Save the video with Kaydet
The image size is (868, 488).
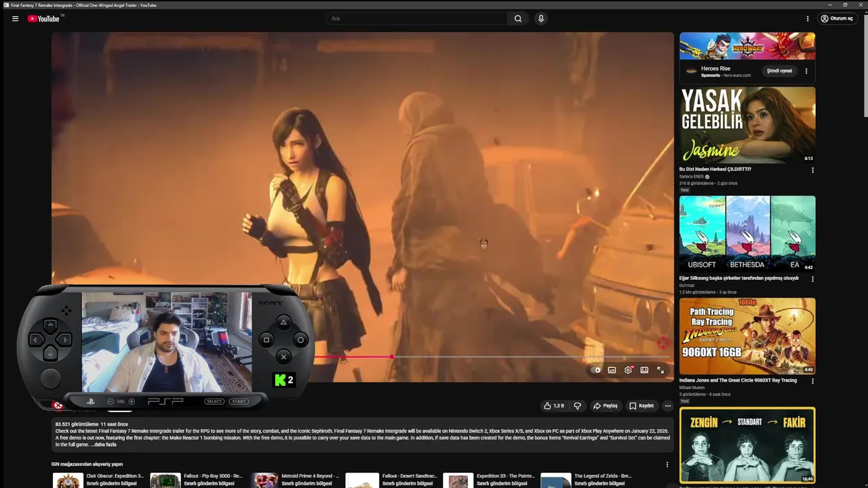[x=642, y=406]
